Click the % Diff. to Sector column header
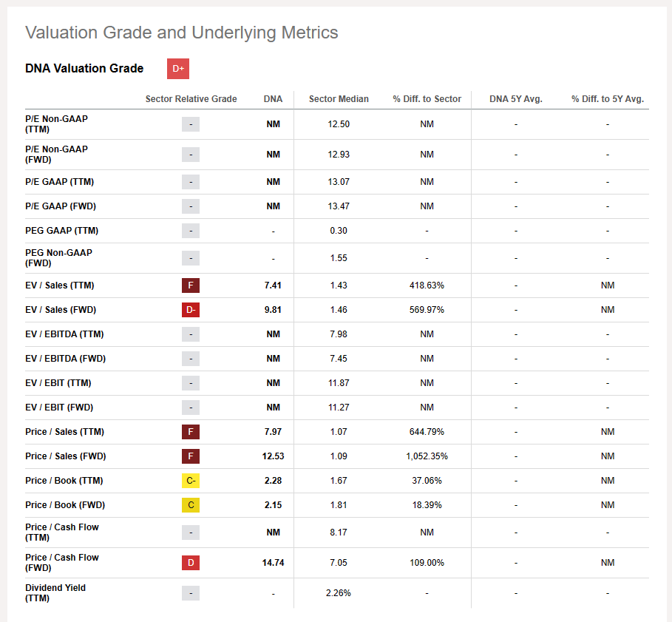Image resolution: width=672 pixels, height=622 pixels. (x=427, y=99)
